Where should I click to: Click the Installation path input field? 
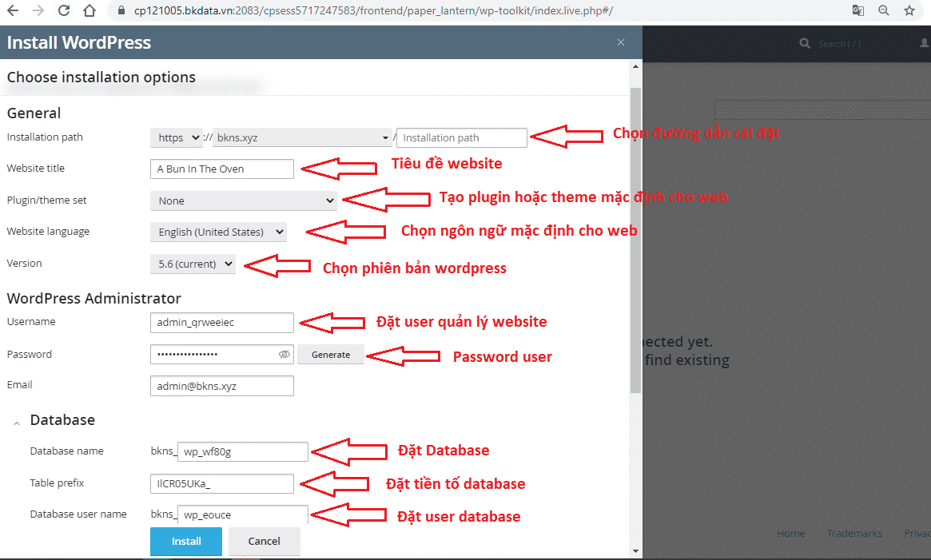tap(461, 137)
